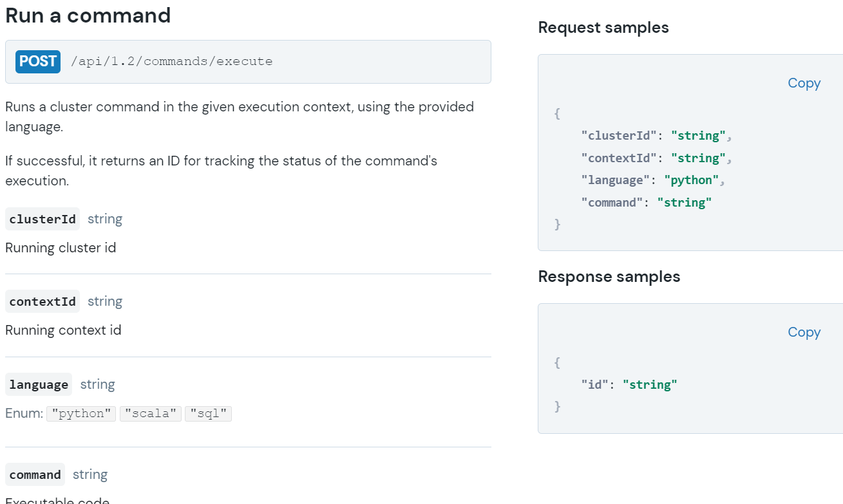Click the "clusterId" key in request JSON
Screen dimensions: 843x504
click(619, 136)
